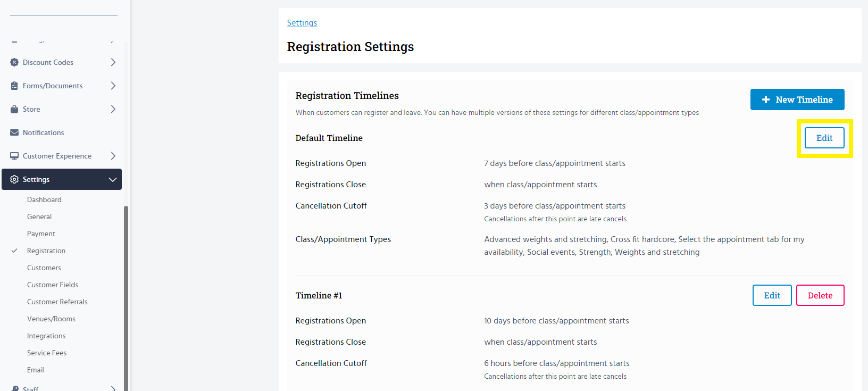868x391 pixels.
Task: Click the Discount Codes badge icon
Action: pos(14,62)
